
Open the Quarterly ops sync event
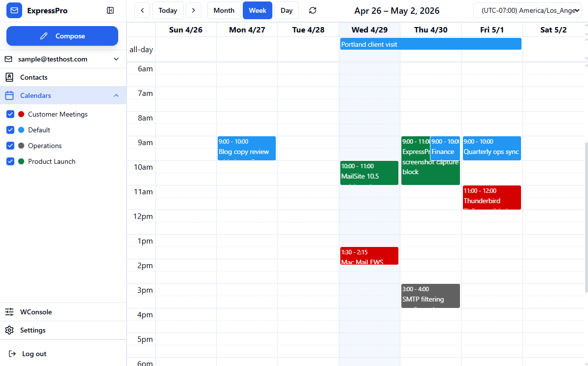[492, 149]
